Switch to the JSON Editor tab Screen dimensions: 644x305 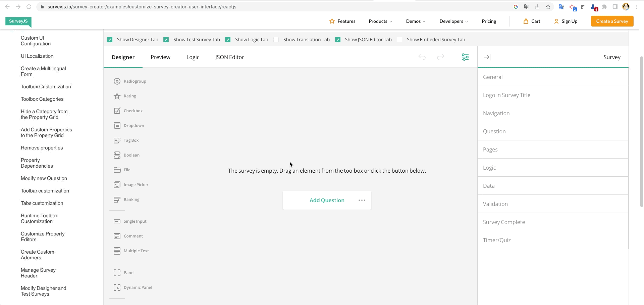pos(229,57)
